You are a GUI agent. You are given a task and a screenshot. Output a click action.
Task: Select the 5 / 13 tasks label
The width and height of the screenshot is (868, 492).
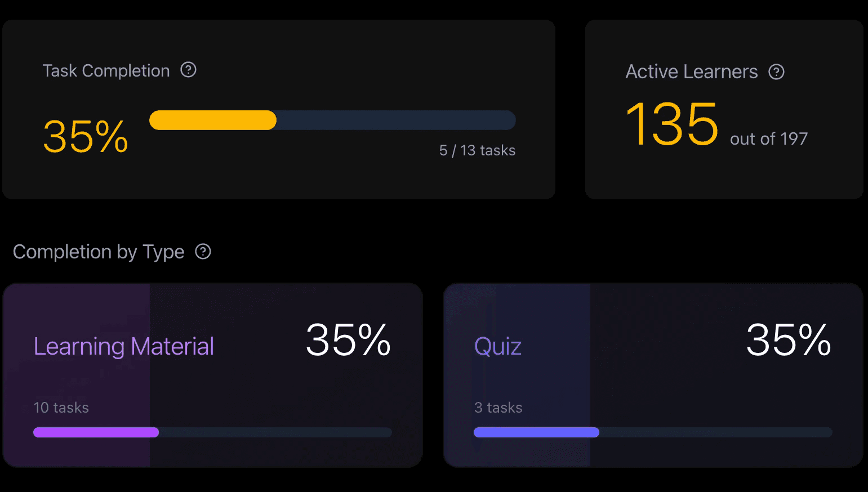pyautogui.click(x=477, y=150)
